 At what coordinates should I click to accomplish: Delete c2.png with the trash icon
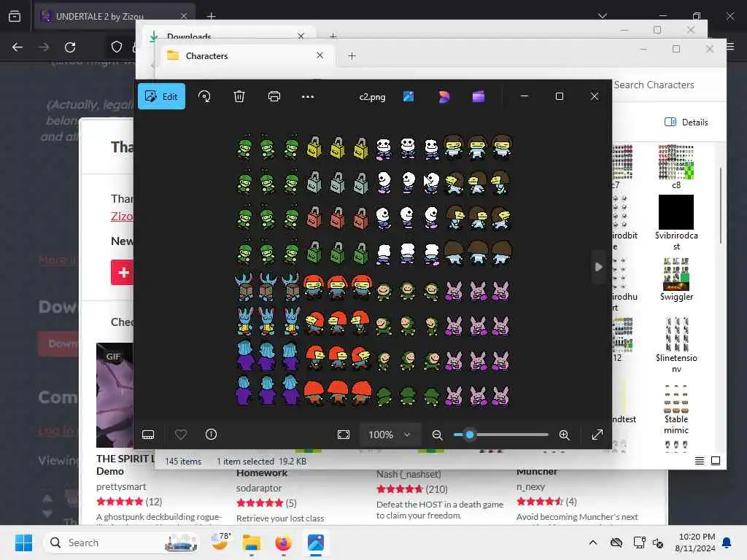pos(239,97)
